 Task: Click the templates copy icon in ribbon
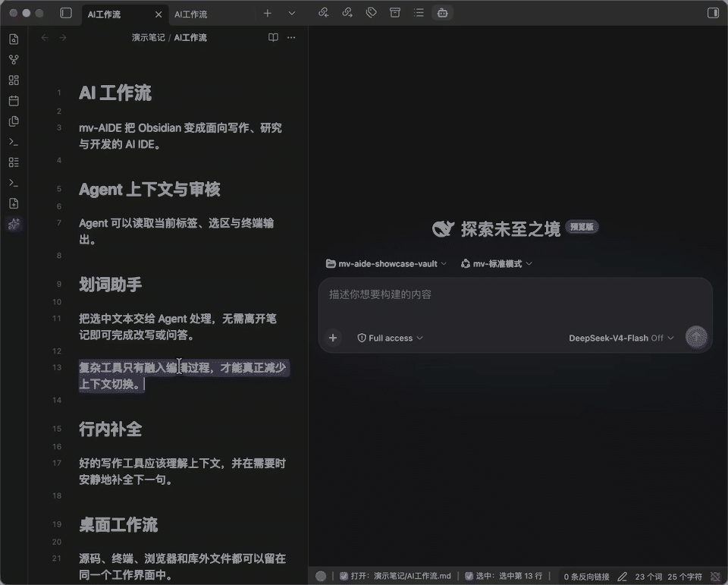point(14,121)
